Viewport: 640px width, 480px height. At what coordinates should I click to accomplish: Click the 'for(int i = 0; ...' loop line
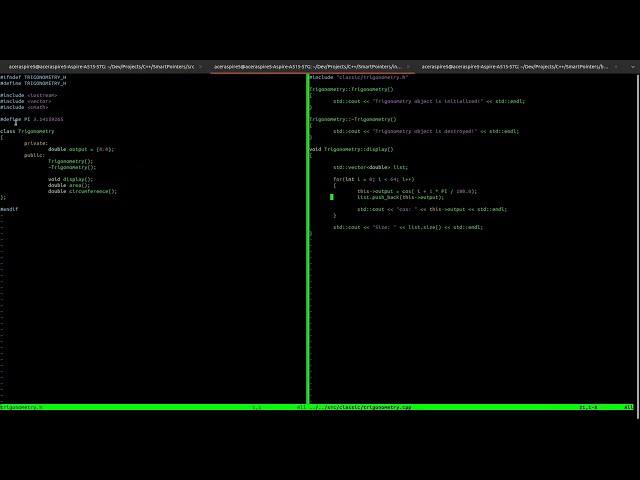point(374,179)
